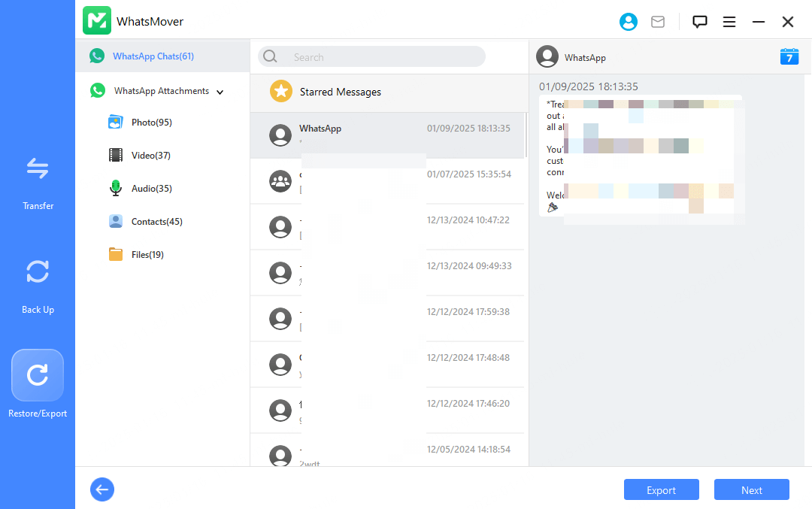Open Photo(95) attachments

[x=151, y=123]
